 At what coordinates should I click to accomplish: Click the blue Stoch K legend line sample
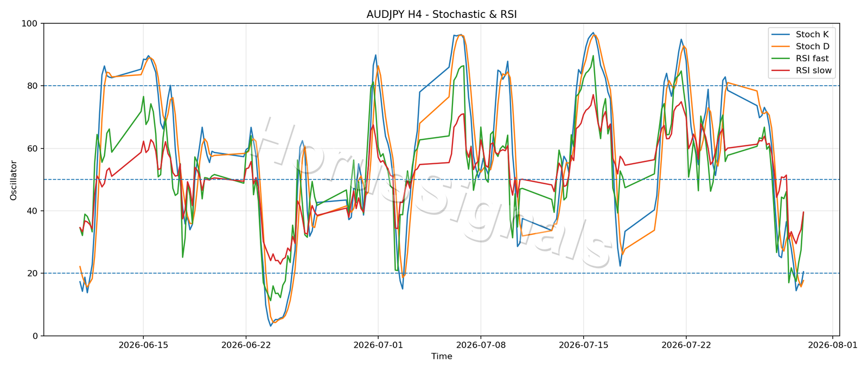coord(781,35)
